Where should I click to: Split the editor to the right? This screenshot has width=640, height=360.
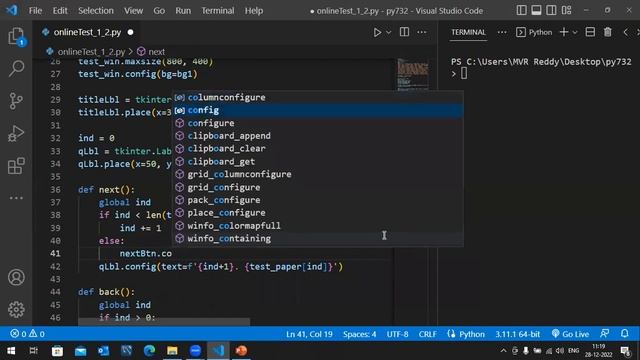(x=404, y=32)
